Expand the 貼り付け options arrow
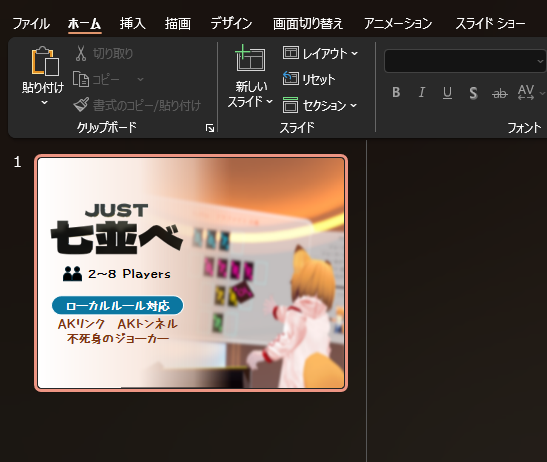 [x=45, y=103]
